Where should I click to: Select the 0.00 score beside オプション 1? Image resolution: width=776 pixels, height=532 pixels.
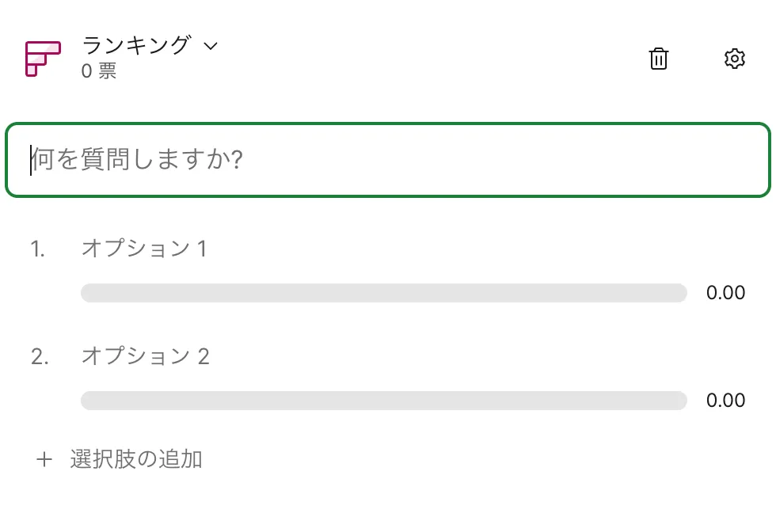[725, 293]
